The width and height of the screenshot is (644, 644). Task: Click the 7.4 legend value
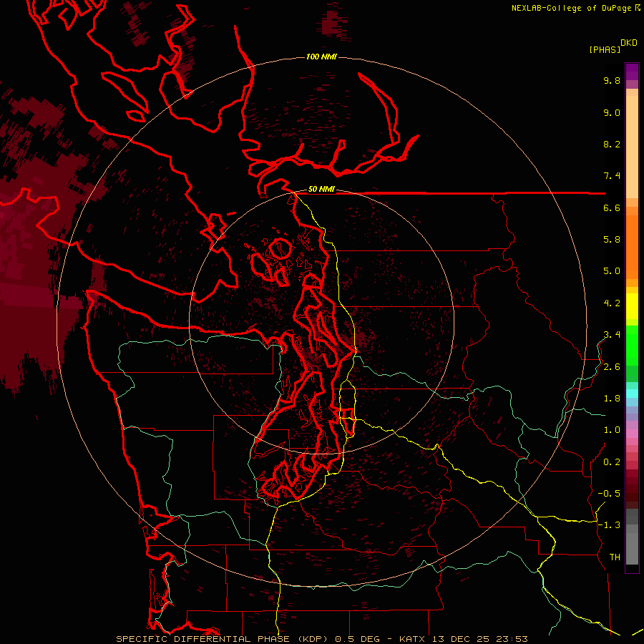coord(612,176)
